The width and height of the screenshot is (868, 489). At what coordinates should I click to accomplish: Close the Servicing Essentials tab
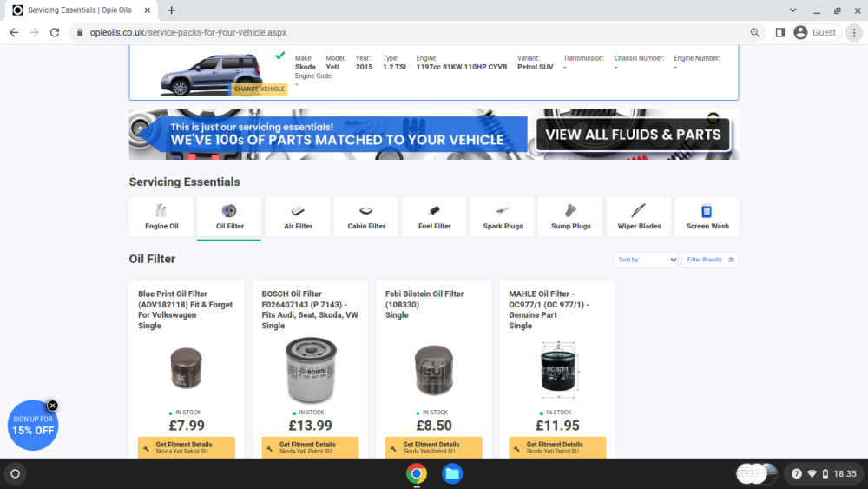tap(148, 10)
